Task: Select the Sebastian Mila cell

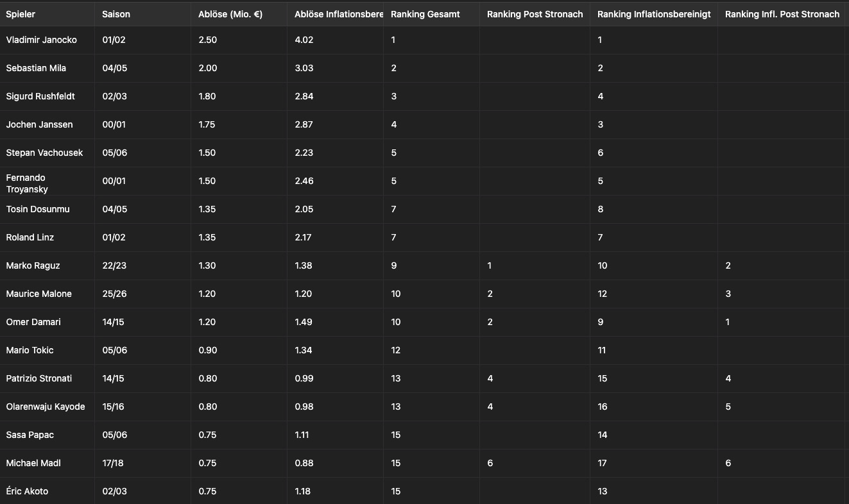Action: click(47, 68)
